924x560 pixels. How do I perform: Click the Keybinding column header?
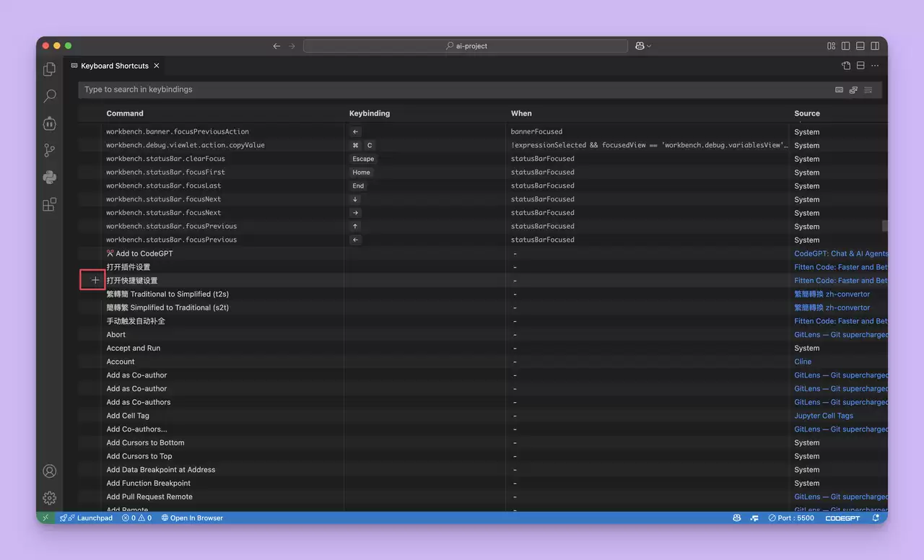370,113
